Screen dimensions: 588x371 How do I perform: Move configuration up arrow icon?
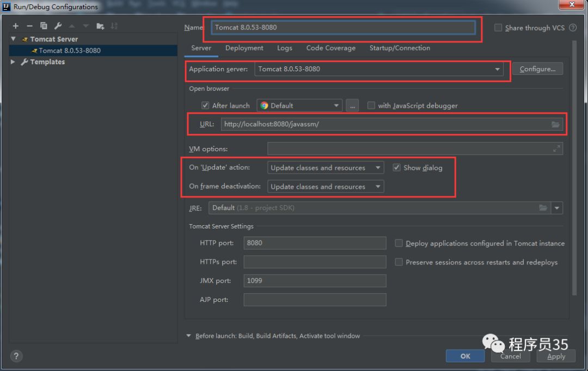click(72, 26)
